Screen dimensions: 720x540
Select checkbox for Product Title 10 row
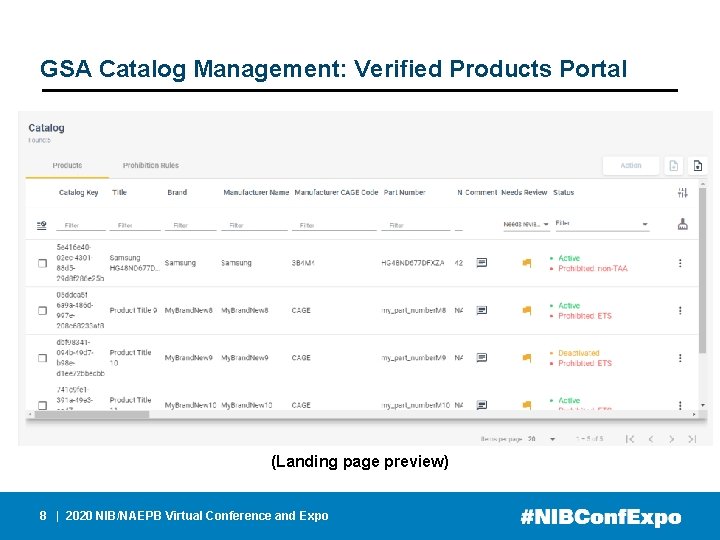click(x=42, y=358)
